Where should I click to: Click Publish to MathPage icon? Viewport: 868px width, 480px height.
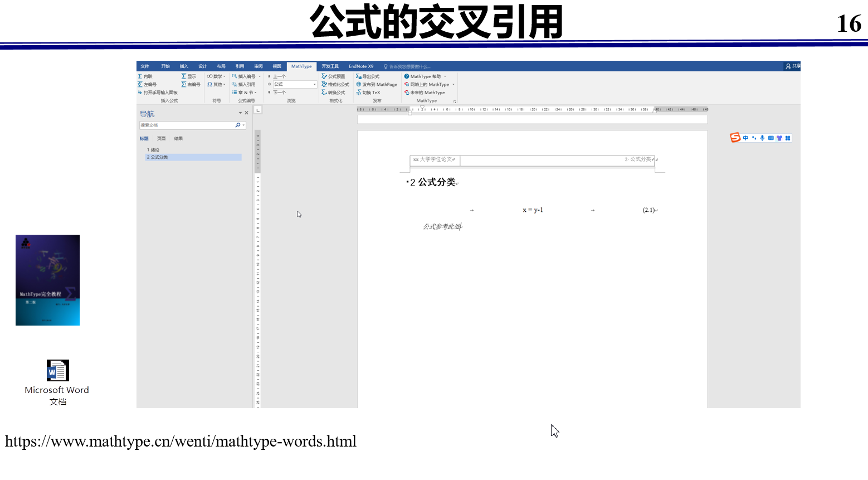377,84
